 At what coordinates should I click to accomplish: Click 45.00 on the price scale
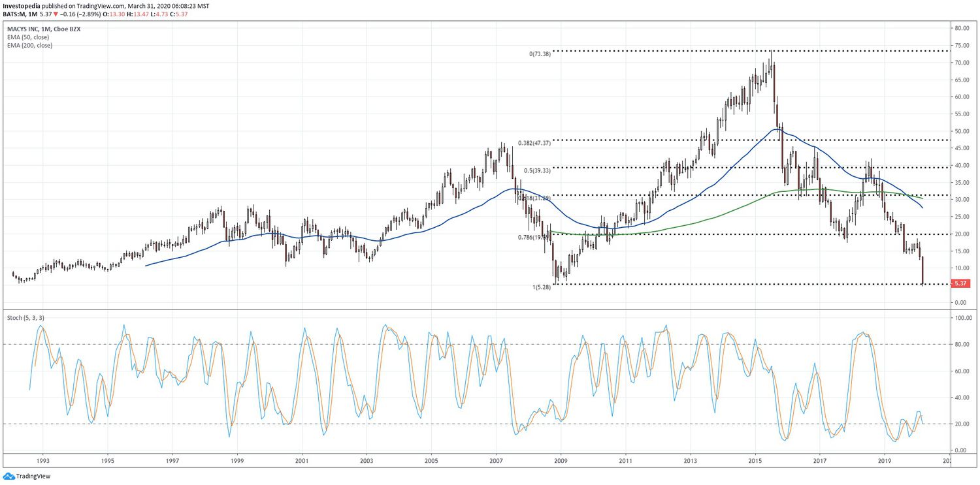pos(960,148)
